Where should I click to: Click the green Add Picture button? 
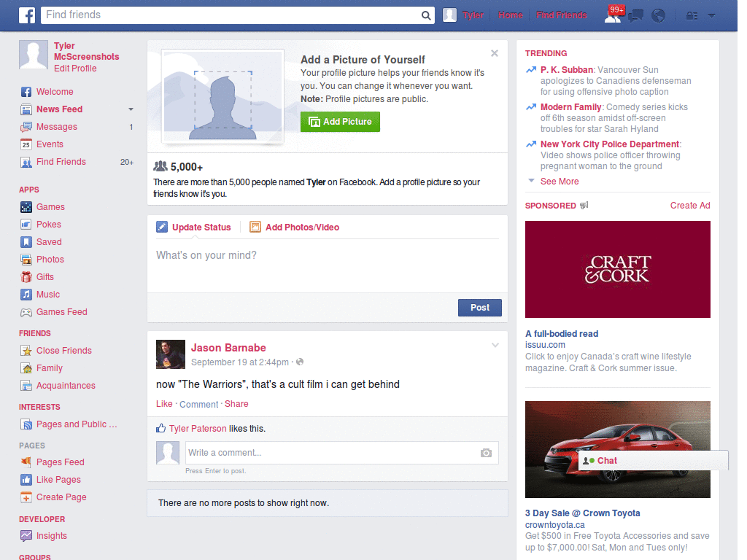340,122
